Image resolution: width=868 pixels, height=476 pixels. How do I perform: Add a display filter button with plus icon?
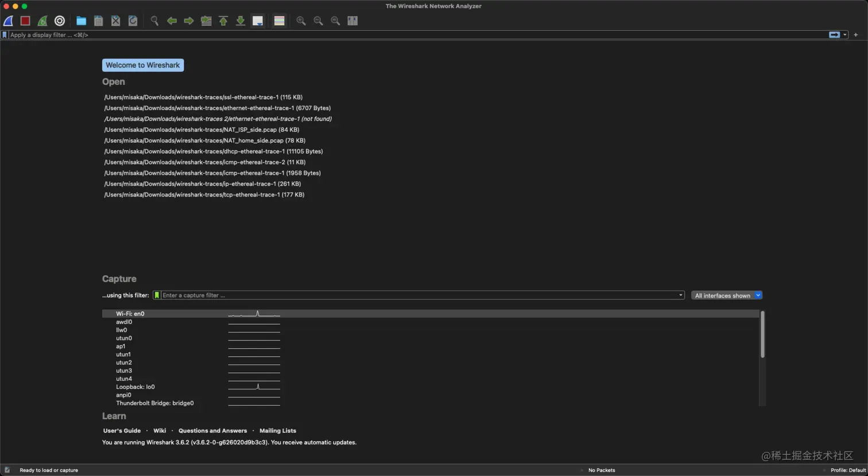pos(855,35)
